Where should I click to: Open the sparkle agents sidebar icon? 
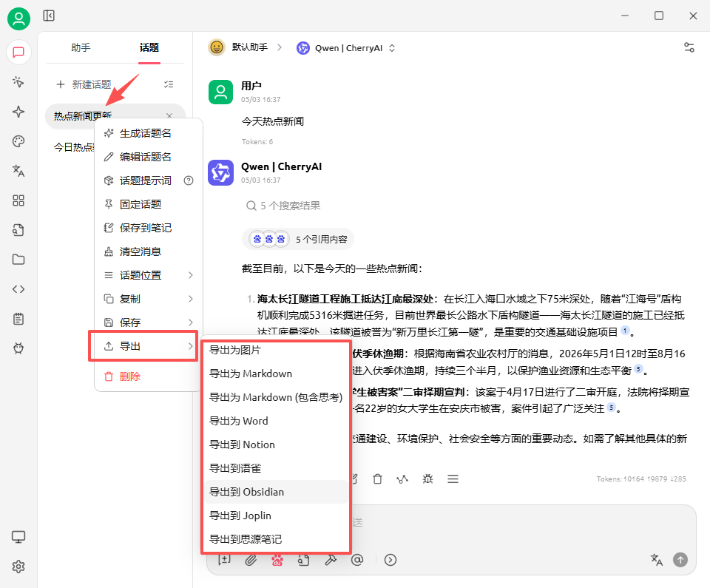pos(18,112)
